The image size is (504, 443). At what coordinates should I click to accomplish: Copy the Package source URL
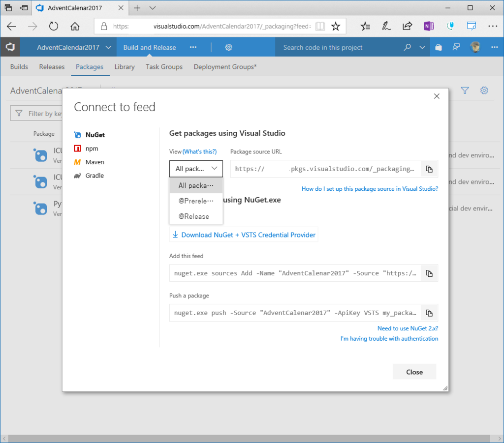(429, 169)
